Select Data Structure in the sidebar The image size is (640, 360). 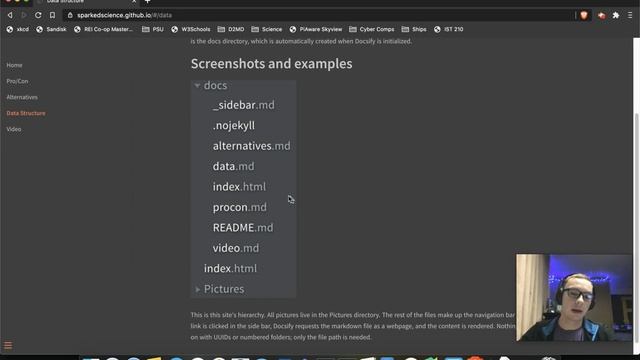click(26, 113)
